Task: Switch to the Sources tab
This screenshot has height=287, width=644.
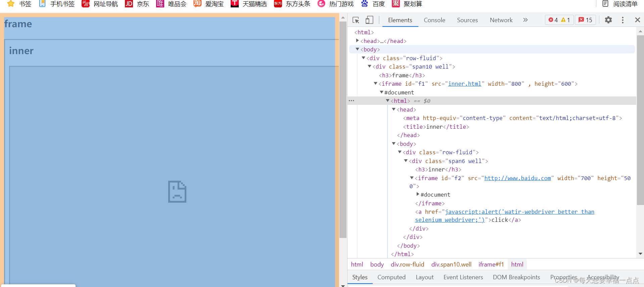Action: [467, 20]
